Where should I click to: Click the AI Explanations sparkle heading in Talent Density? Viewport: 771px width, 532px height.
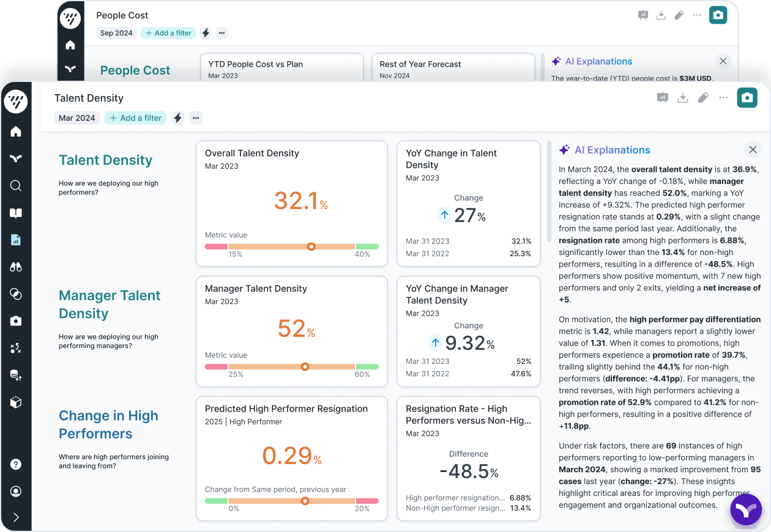pos(605,150)
